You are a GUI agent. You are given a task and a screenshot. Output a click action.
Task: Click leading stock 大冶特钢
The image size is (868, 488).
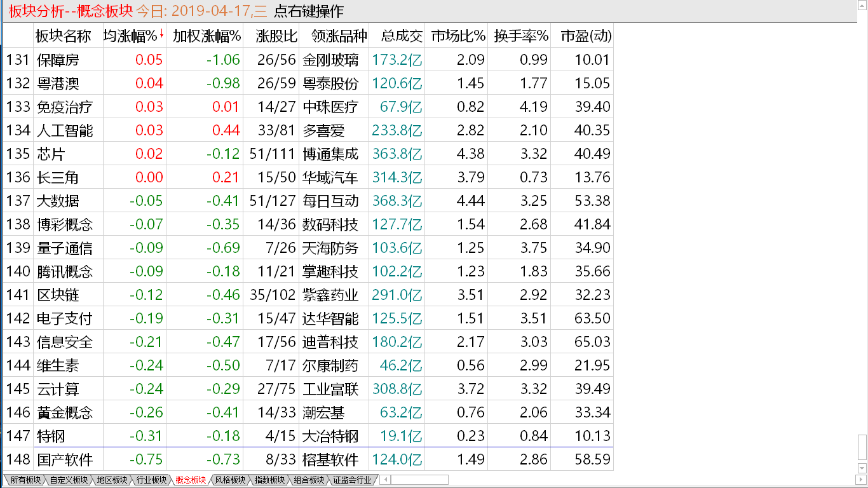click(330, 436)
